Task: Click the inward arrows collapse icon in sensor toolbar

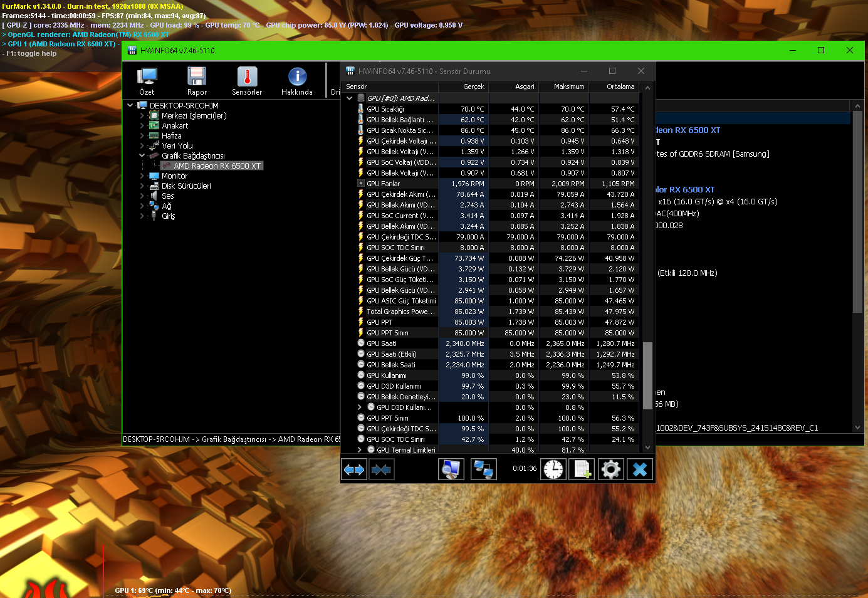Action: tap(381, 469)
